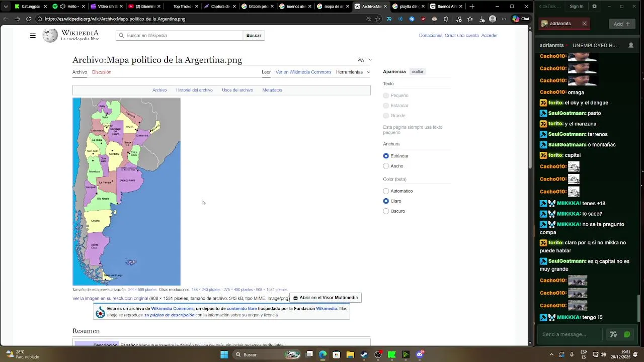Focus the Send a message chat field
Image resolution: width=644 pixels, height=362 pixels.
click(570, 334)
